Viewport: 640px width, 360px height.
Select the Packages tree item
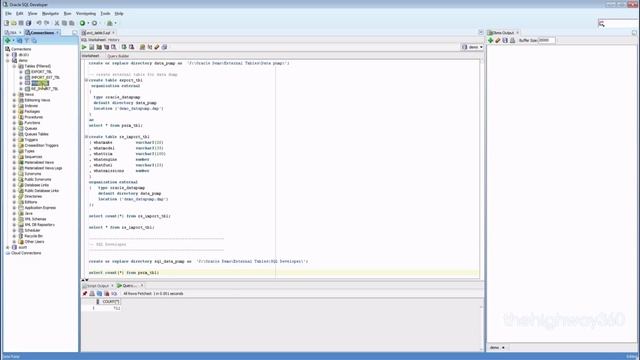(32, 111)
